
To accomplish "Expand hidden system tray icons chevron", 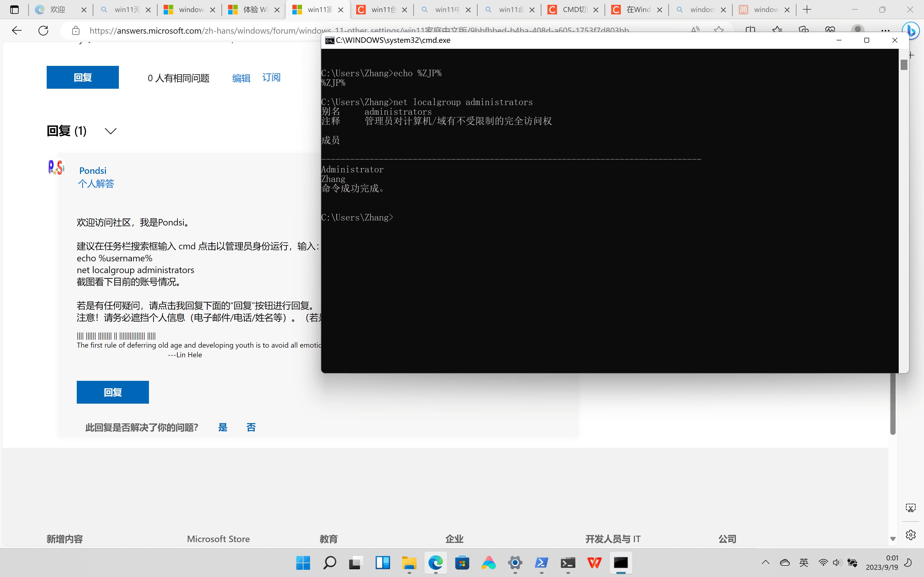I will [765, 563].
